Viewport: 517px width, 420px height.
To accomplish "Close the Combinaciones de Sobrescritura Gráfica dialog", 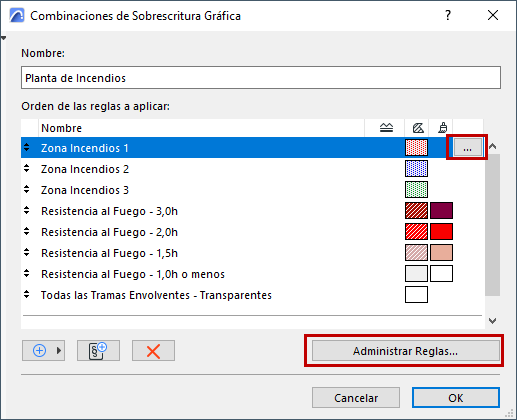I will (x=493, y=15).
